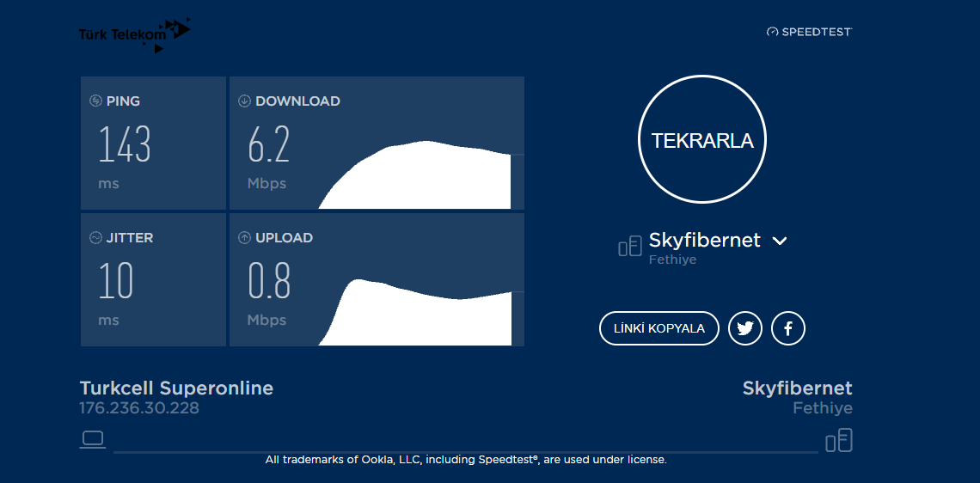The image size is (980, 483).
Task: Click the laptop client icon at bottom left
Action: 93,439
